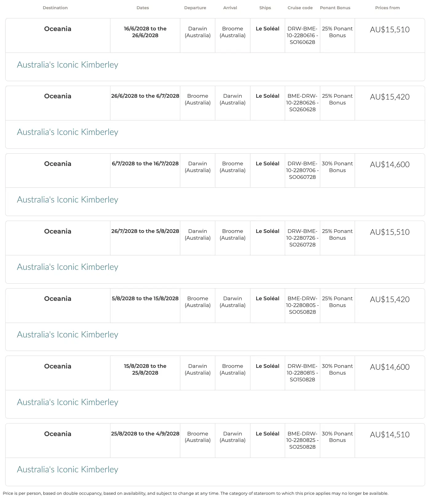The width and height of the screenshot is (430, 504).
Task: Open Australia's Iconic Kimberley link for 6/7/2028 cruise
Action: 67,200
